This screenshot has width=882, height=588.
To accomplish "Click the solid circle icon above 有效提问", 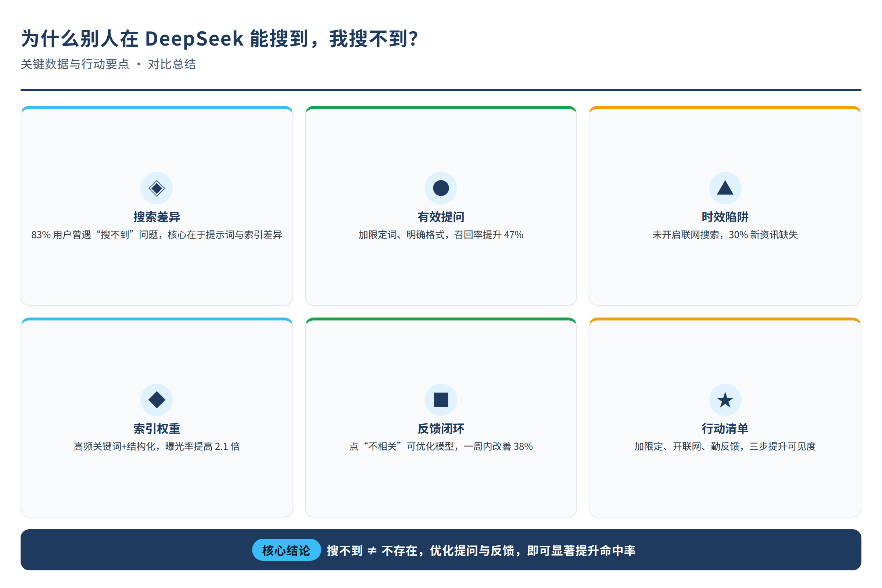I will (x=441, y=188).
